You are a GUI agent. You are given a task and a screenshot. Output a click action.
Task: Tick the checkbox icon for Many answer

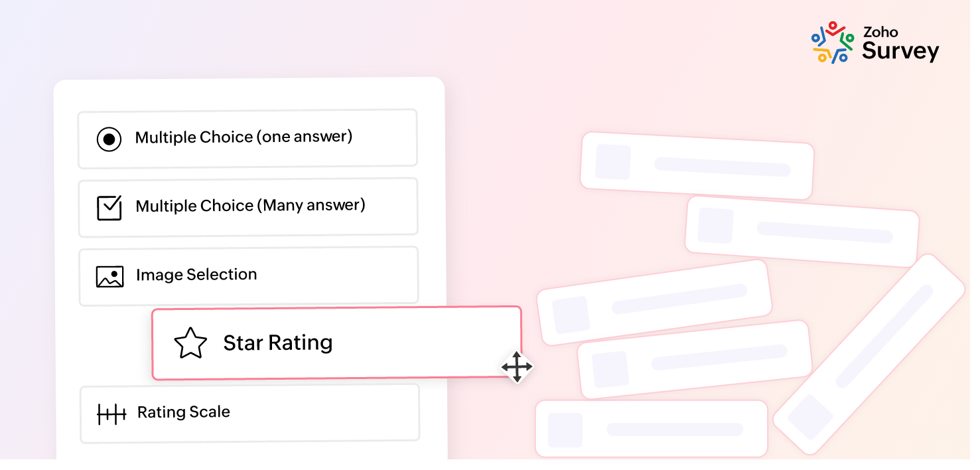coord(109,208)
